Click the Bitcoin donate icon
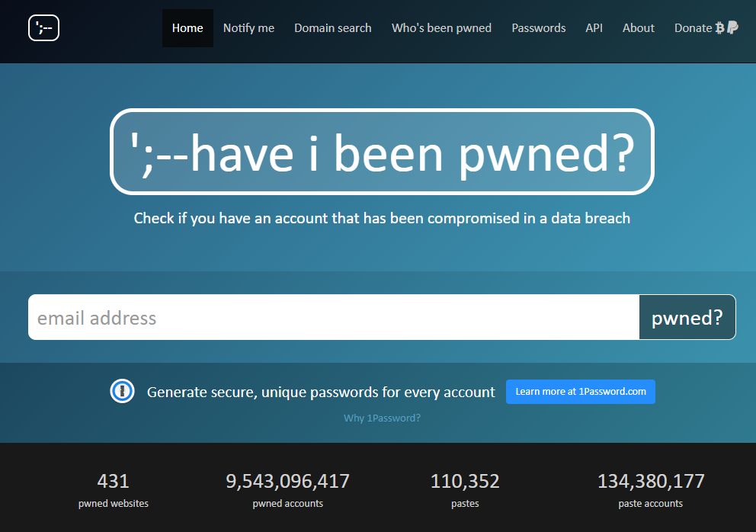This screenshot has width=756, height=532. click(720, 28)
